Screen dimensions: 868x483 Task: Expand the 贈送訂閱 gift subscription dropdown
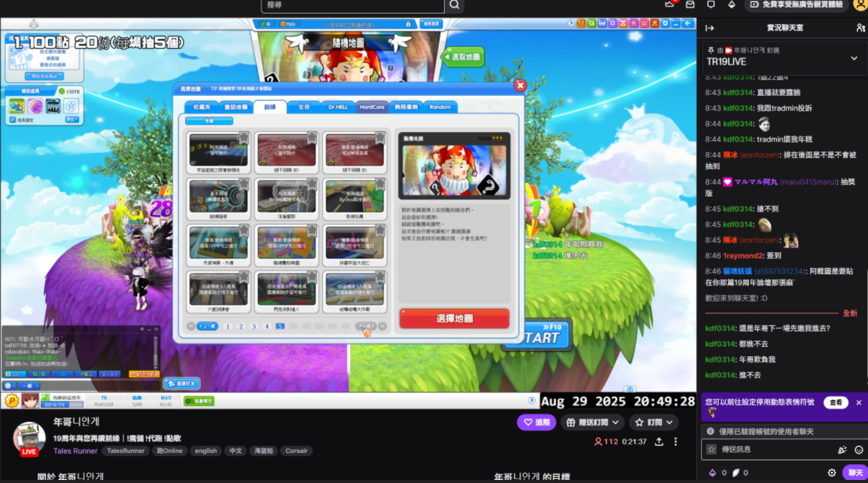[592, 423]
